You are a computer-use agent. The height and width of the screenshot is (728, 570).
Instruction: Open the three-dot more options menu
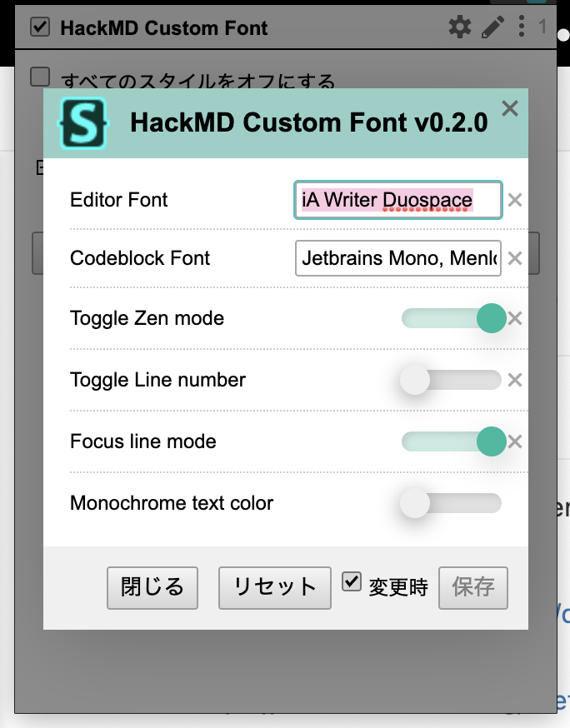pyautogui.click(x=522, y=27)
